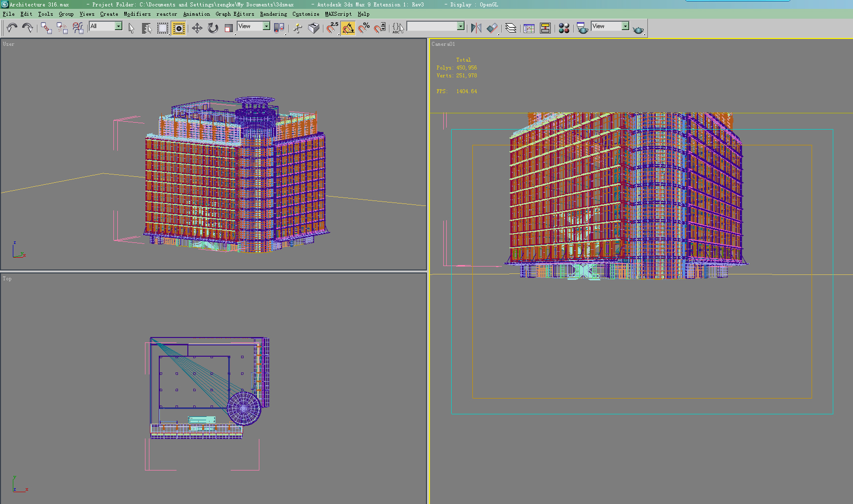Click the Undo arrow icon
The width and height of the screenshot is (853, 504).
point(12,28)
